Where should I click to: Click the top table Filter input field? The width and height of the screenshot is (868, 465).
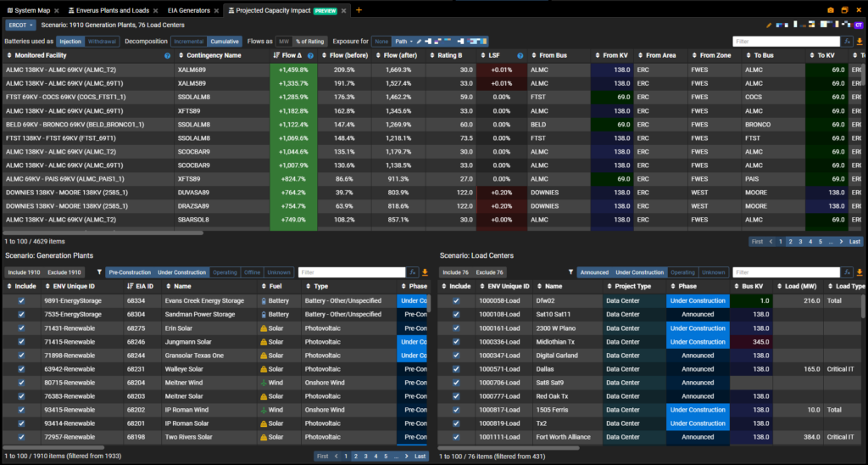point(785,41)
